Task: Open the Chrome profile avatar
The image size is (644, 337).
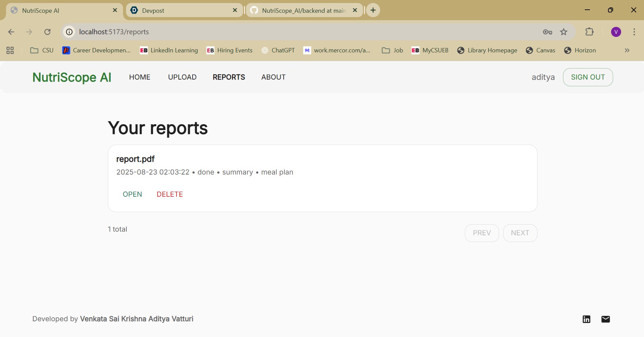Action: (x=616, y=32)
